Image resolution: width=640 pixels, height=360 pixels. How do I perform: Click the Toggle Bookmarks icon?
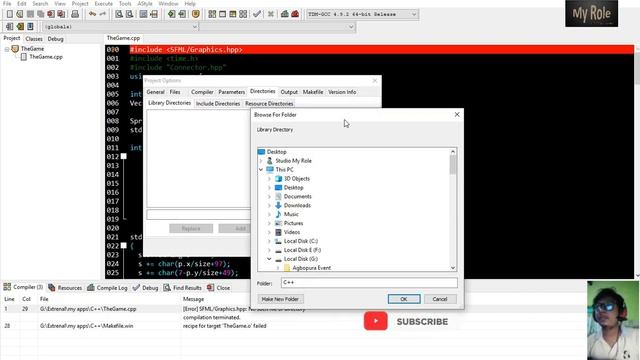click(20, 27)
